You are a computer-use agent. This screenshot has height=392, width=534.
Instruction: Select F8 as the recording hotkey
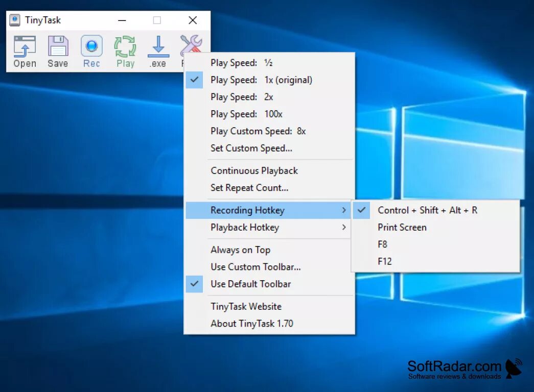pos(436,244)
